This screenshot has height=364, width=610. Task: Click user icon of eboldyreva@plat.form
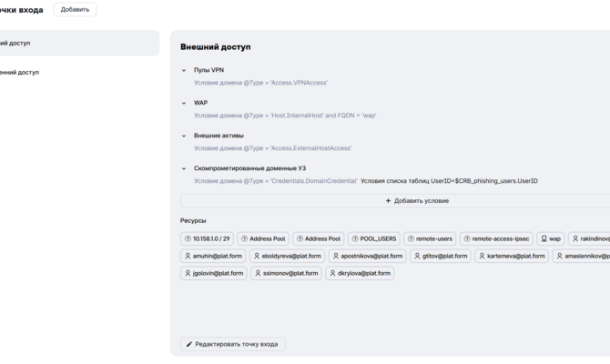coord(257,256)
